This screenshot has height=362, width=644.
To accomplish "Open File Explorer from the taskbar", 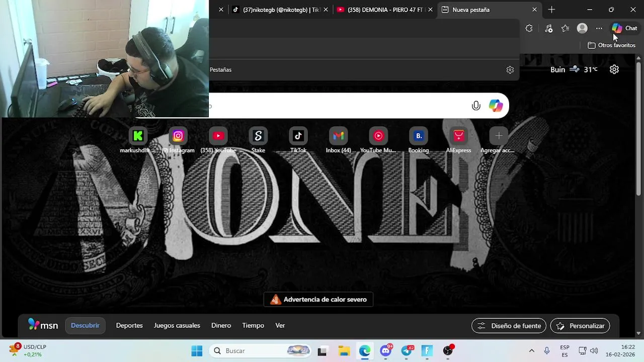I will pyautogui.click(x=344, y=351).
